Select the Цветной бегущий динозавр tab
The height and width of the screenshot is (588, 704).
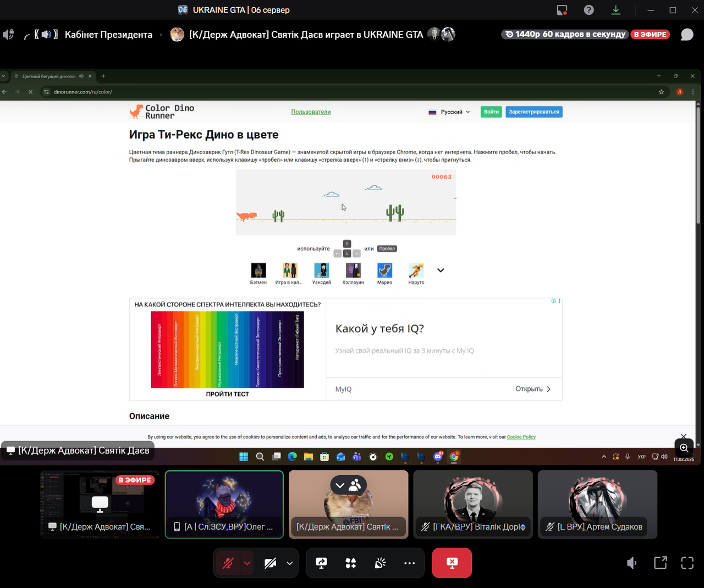(x=53, y=76)
